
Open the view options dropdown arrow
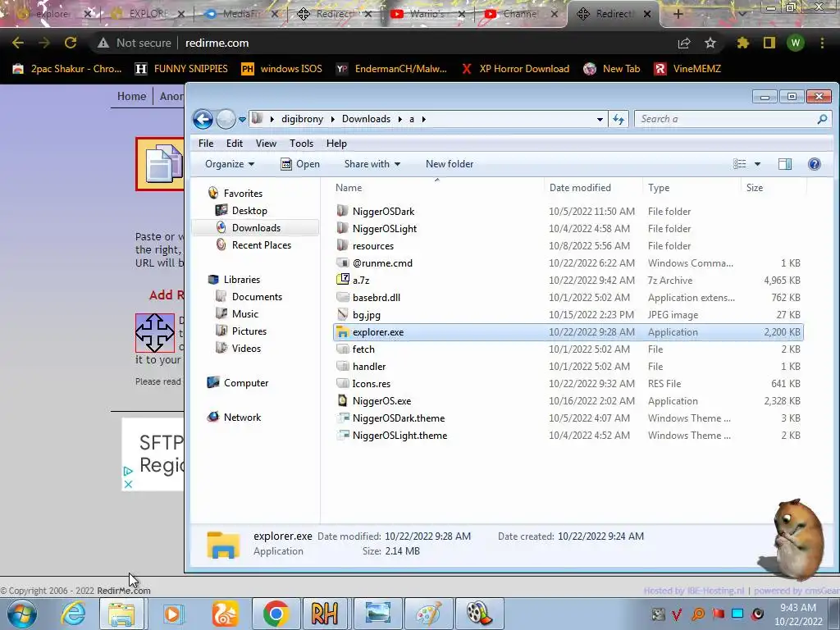(757, 164)
